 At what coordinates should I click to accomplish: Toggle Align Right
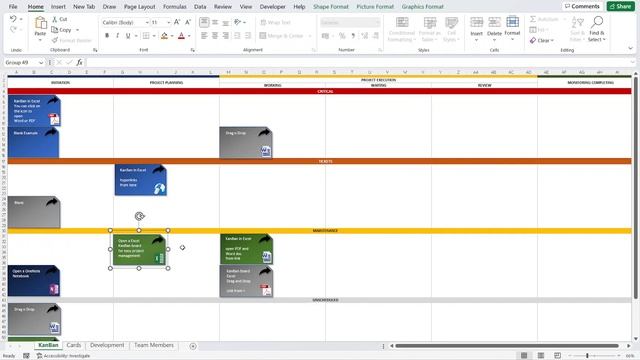pyautogui.click(x=226, y=36)
